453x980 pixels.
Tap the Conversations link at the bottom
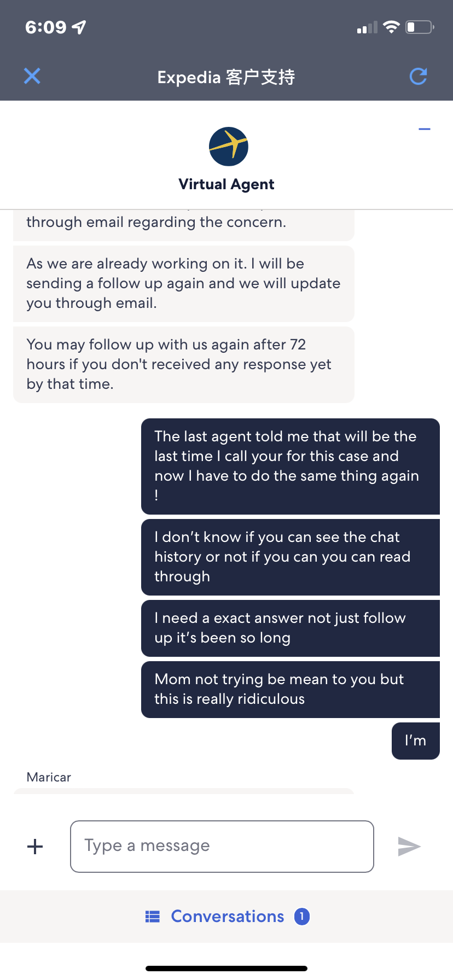pos(228,917)
